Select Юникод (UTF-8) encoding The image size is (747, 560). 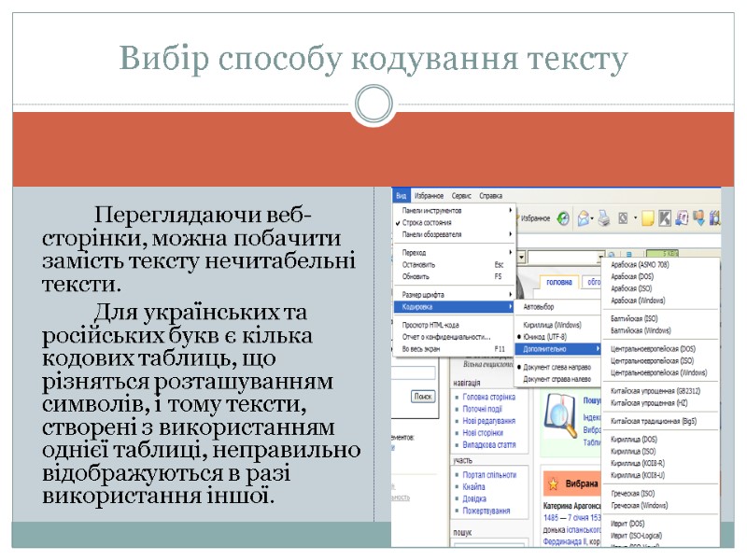557,337
